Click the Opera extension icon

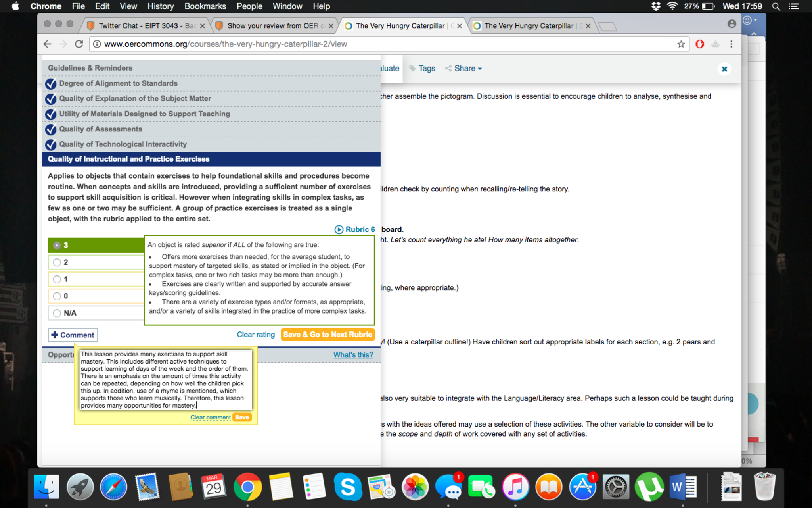click(x=700, y=44)
